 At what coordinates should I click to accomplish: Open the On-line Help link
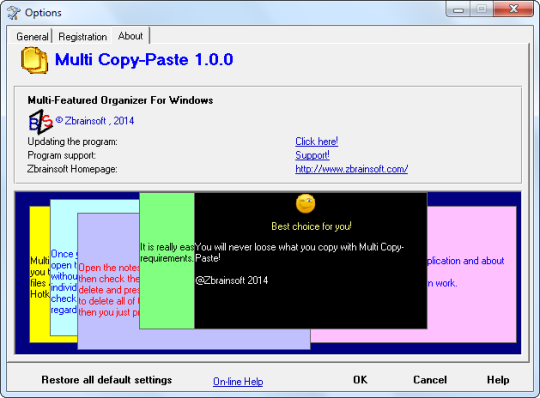coord(238,381)
